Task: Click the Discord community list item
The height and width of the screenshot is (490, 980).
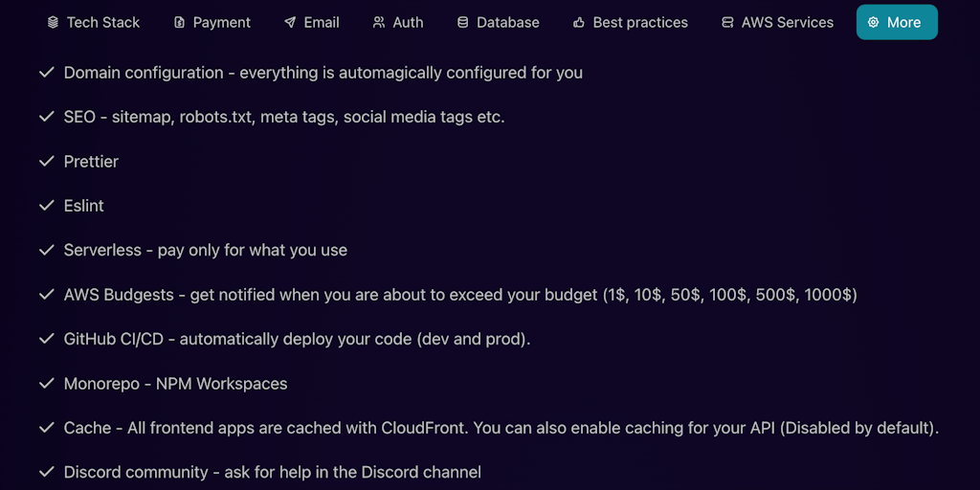Action: point(272,472)
